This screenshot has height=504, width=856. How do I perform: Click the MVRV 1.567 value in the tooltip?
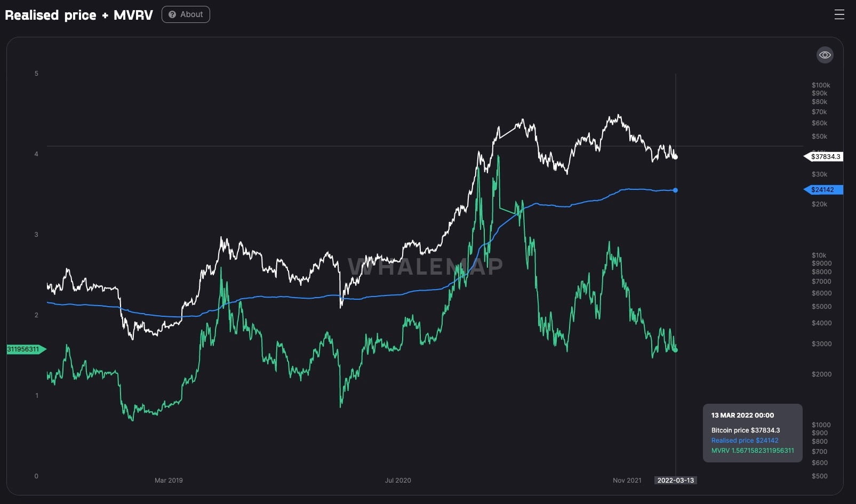tap(752, 451)
